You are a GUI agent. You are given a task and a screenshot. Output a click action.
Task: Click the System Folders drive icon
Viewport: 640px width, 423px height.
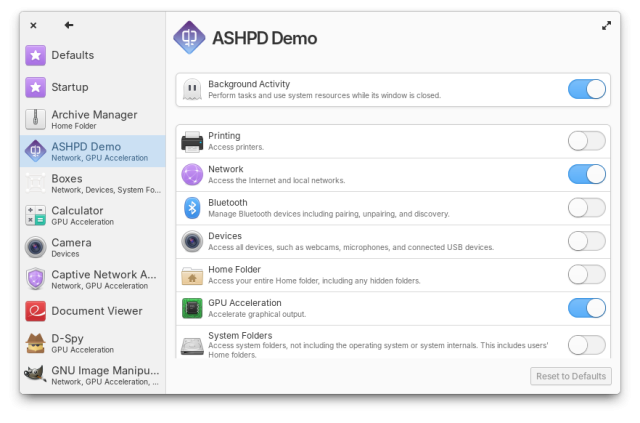pyautogui.click(x=192, y=346)
